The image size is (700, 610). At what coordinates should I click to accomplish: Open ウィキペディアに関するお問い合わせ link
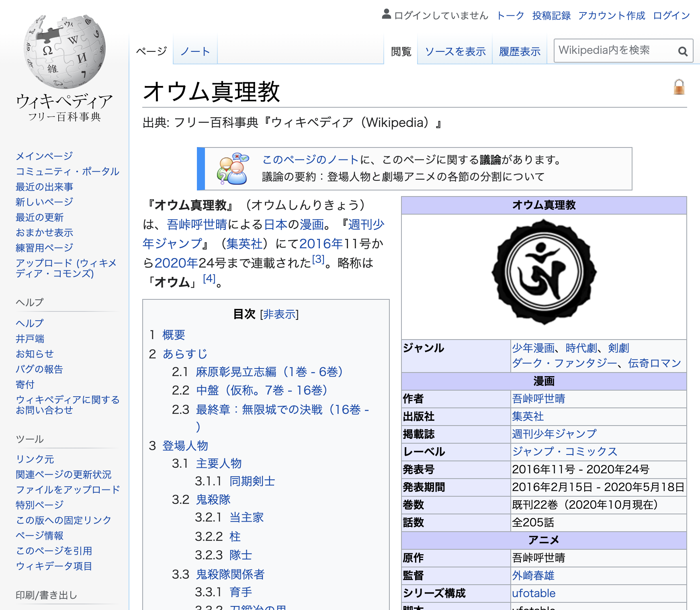[68, 405]
